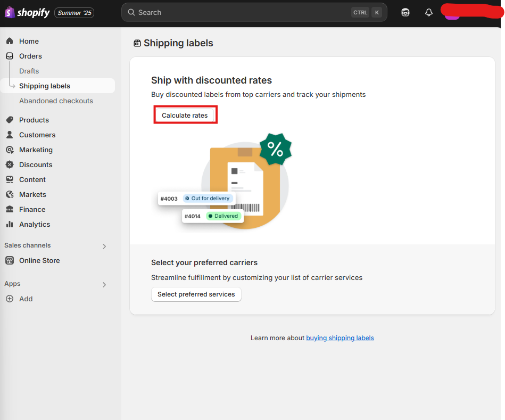Follow the buying shipping labels link
The width and height of the screenshot is (505, 420).
pyautogui.click(x=340, y=338)
